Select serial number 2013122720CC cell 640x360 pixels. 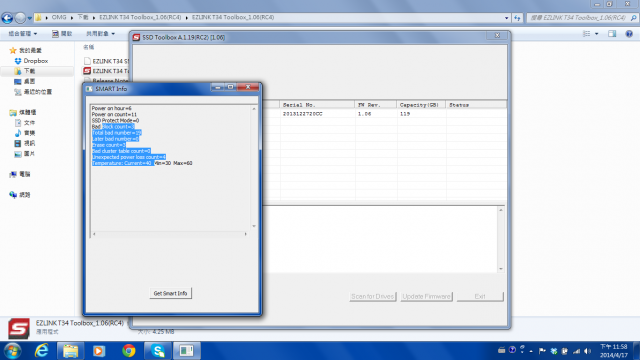pyautogui.click(x=302, y=114)
